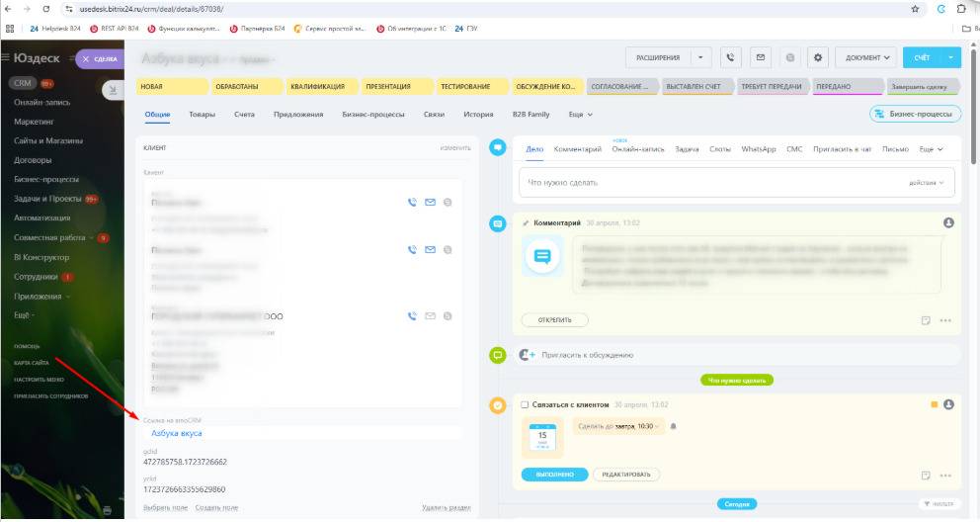
Task: Click the Удалить раздел link
Action: [x=447, y=507]
